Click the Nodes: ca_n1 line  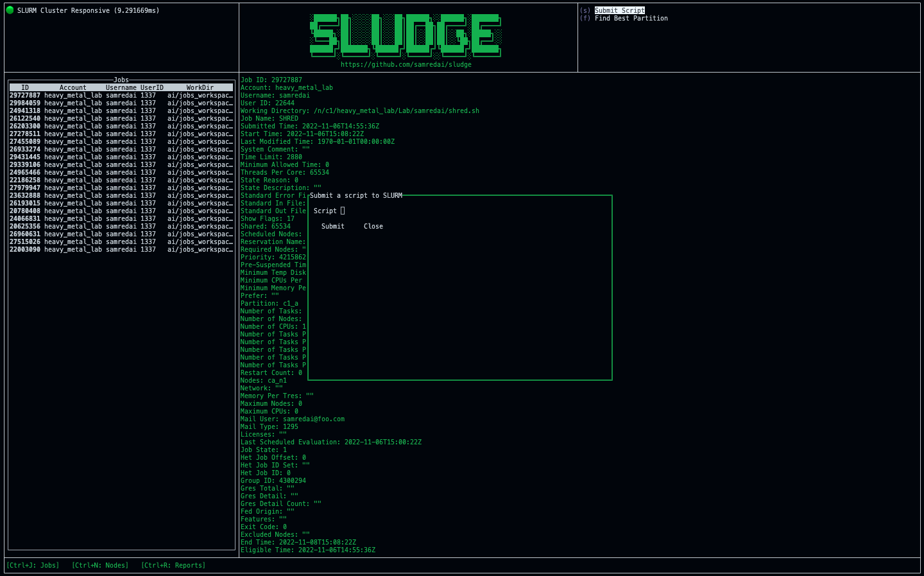click(x=264, y=380)
